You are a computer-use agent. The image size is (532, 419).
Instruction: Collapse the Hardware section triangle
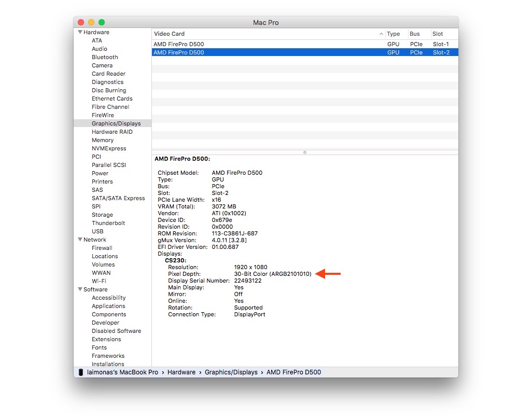tap(80, 32)
